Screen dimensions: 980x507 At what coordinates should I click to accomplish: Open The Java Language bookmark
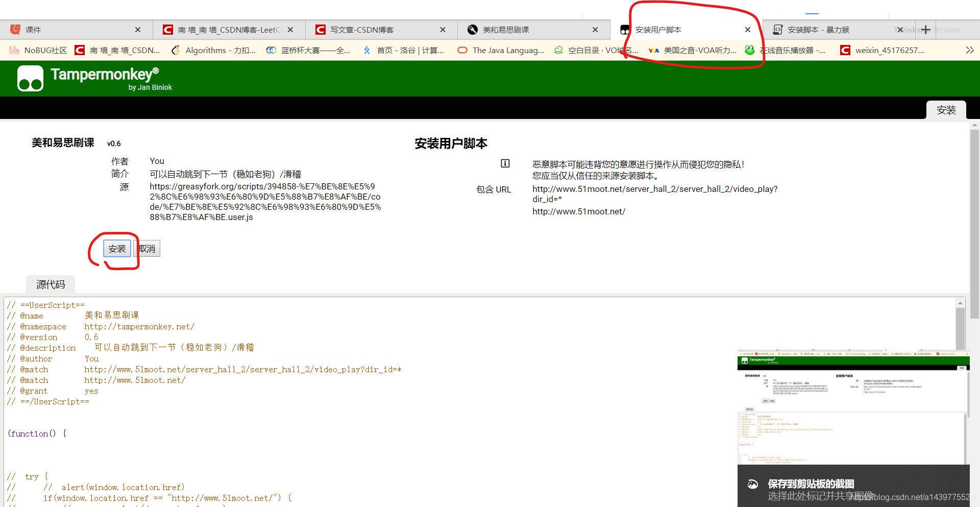coord(501,50)
